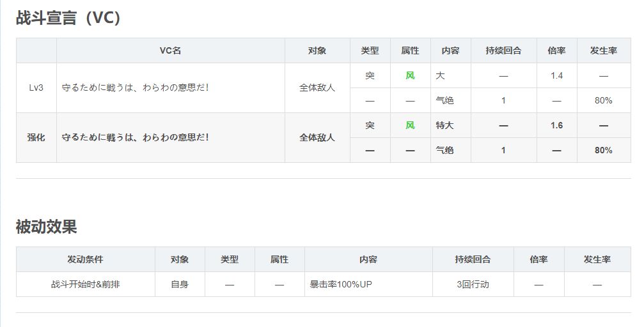Click the bold 1.6 multiplier value cell
Viewport: 644px width, 327px height.
[x=556, y=125]
